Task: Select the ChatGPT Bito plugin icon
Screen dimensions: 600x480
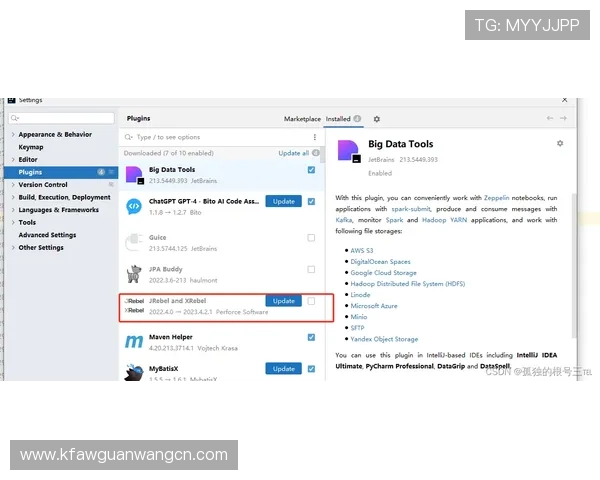Action: [x=134, y=206]
